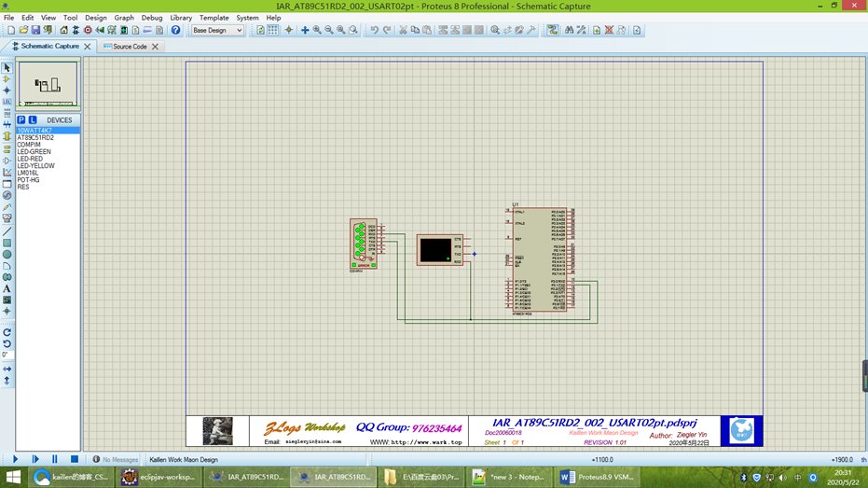Open the Notepad 'new 3' taskbar item
This screenshot has height=488, width=868.
509,477
